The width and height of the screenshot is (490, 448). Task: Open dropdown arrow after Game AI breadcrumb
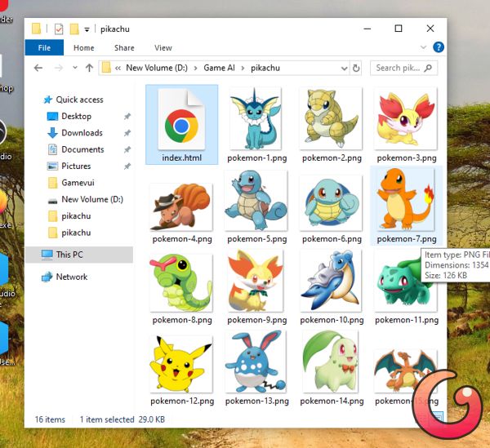(x=243, y=68)
